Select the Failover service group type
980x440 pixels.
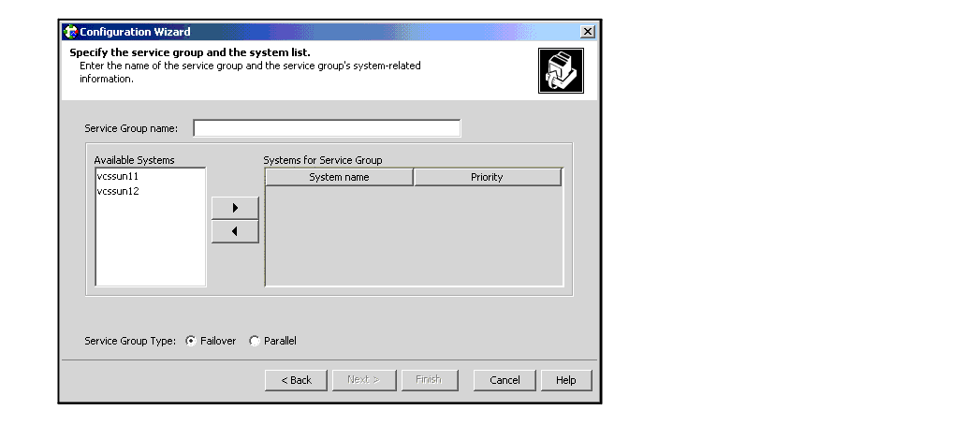point(191,342)
